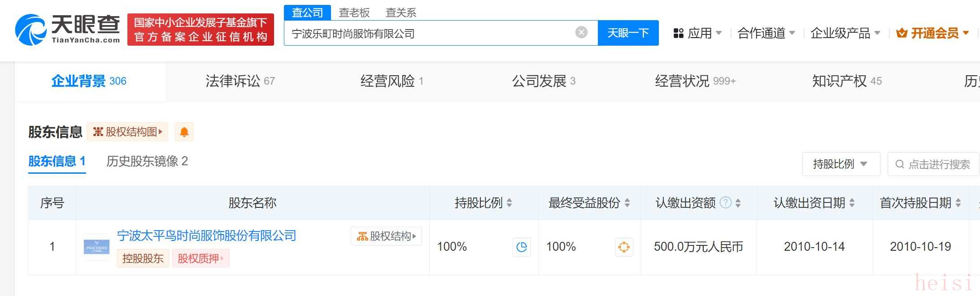Click the Tianyancha logo
Viewport: 980px width, 296px height.
coord(67,30)
